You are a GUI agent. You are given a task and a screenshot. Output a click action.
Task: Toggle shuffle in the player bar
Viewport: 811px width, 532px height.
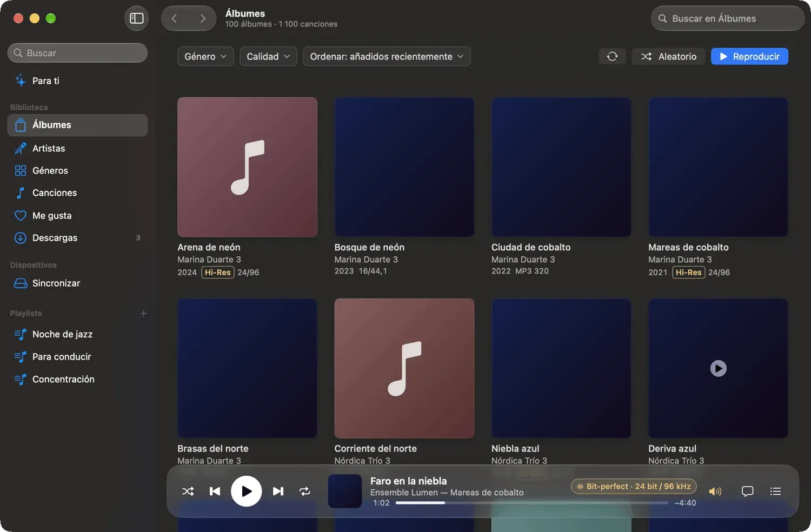point(188,491)
